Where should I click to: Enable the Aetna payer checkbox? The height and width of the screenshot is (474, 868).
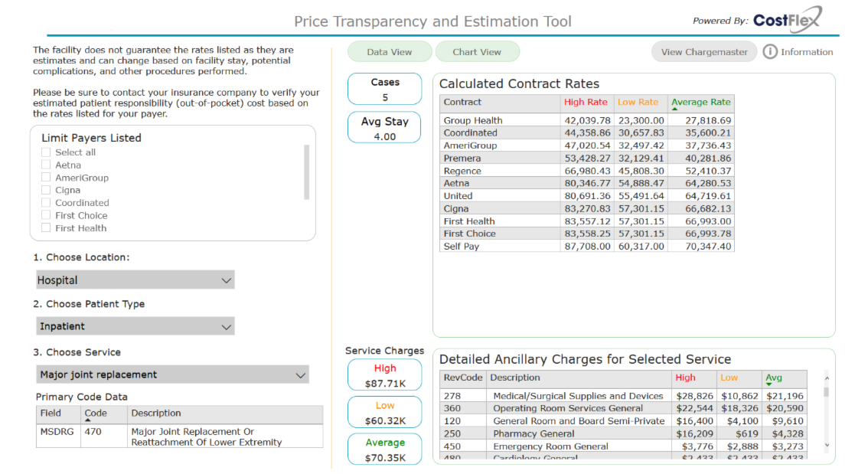click(x=46, y=165)
